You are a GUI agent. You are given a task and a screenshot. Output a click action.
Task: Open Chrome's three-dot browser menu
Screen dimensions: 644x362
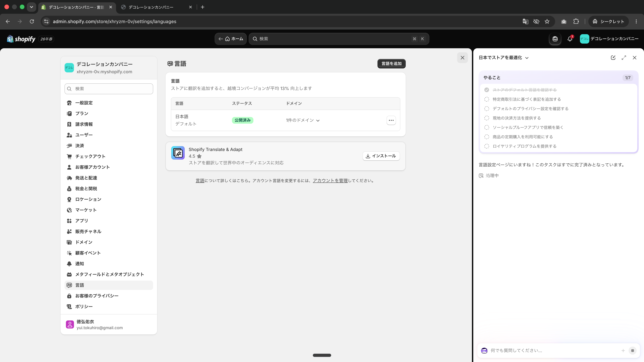pyautogui.click(x=636, y=21)
